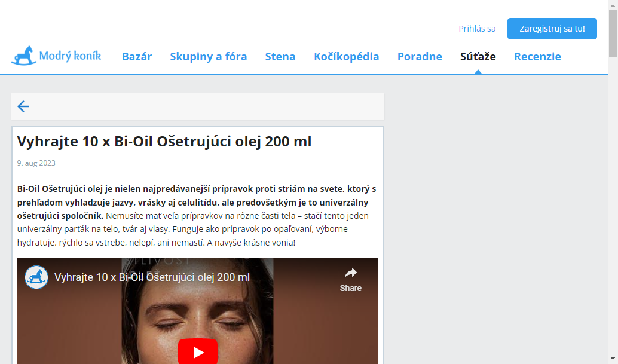
Task: Go to the Stena page
Action: click(x=280, y=57)
